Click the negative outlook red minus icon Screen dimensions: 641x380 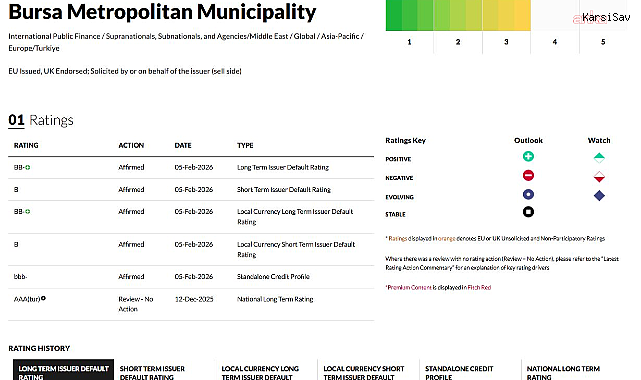(x=528, y=175)
